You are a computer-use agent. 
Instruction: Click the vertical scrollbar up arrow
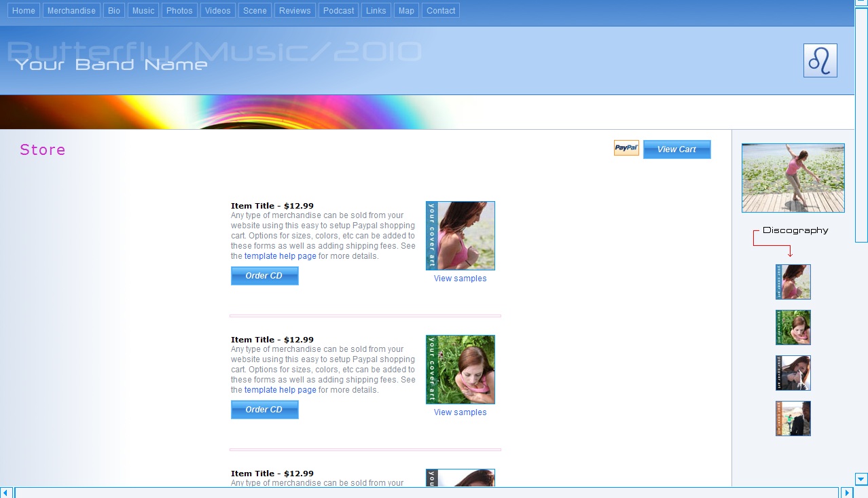point(861,3)
